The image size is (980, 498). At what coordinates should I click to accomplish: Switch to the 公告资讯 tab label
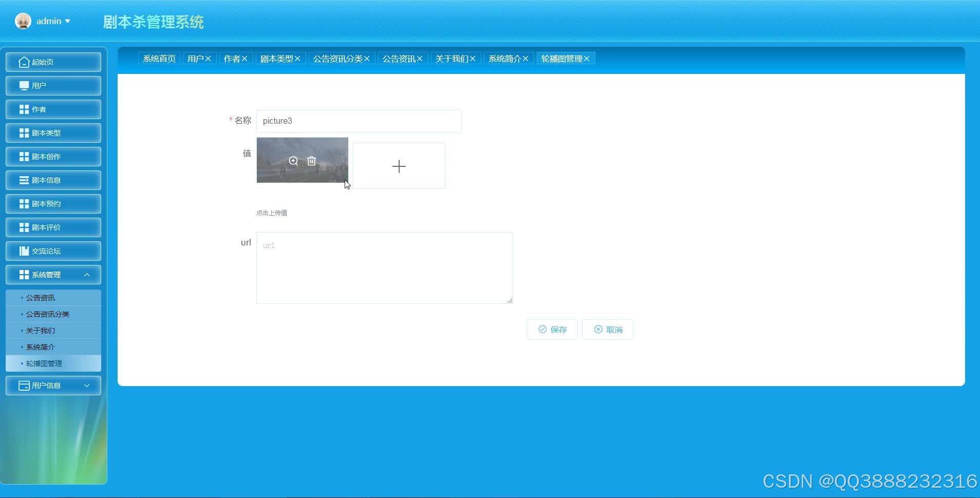399,59
